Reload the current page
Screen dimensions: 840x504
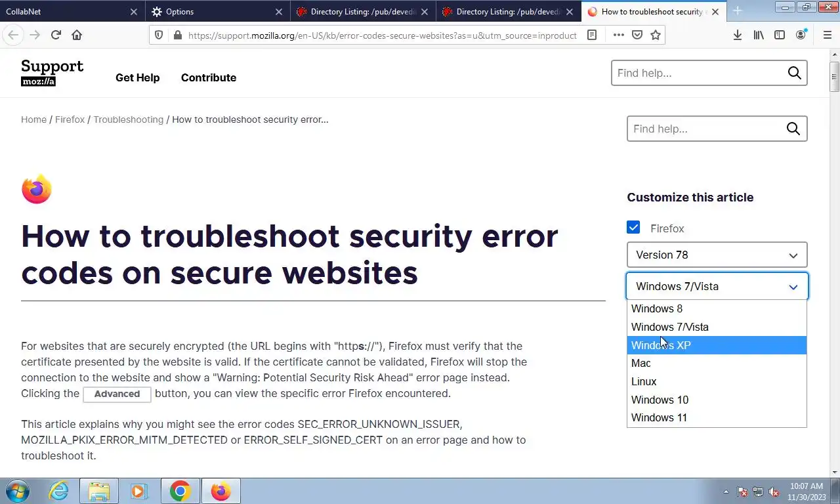point(56,35)
